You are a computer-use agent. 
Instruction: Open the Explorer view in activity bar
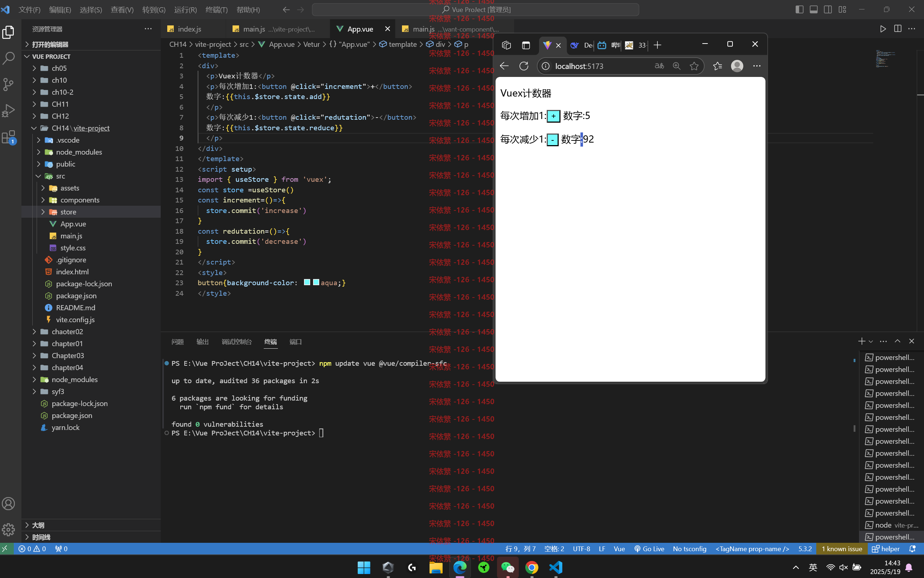8,32
